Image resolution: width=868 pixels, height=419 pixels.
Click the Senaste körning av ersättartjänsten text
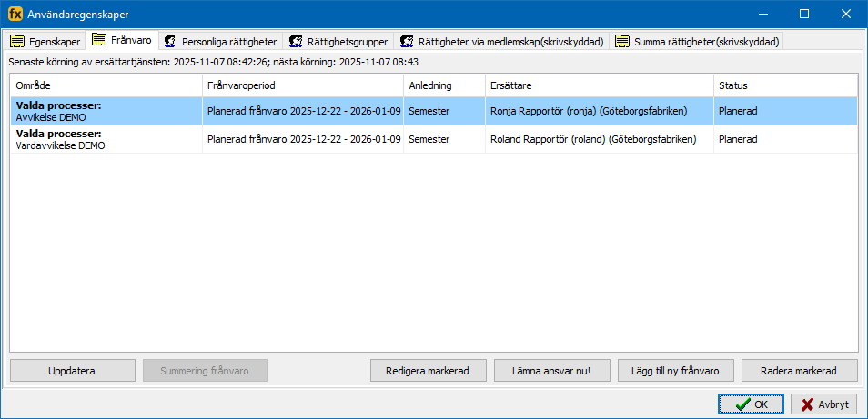[x=213, y=62]
